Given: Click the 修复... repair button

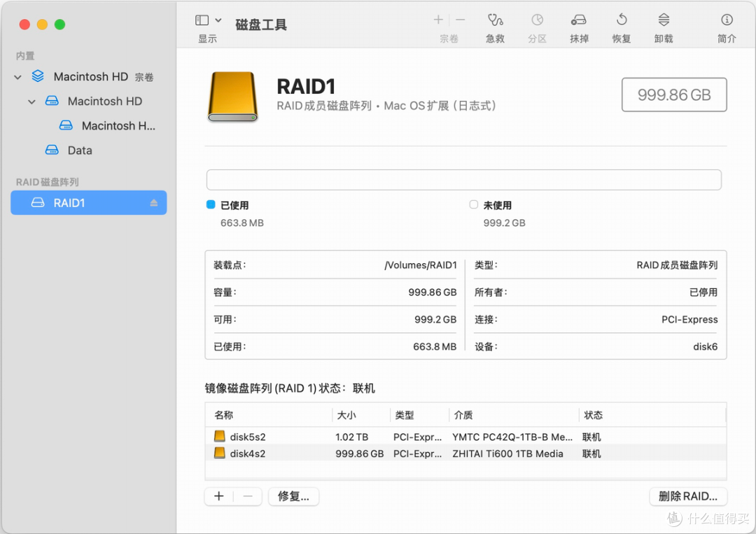Looking at the screenshot, I should coord(293,496).
